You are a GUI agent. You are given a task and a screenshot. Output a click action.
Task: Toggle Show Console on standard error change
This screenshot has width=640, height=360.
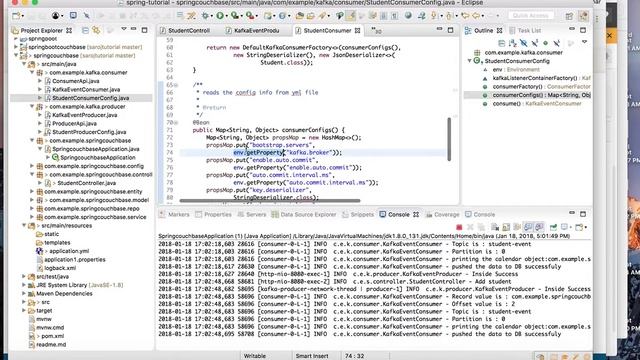(x=539, y=227)
